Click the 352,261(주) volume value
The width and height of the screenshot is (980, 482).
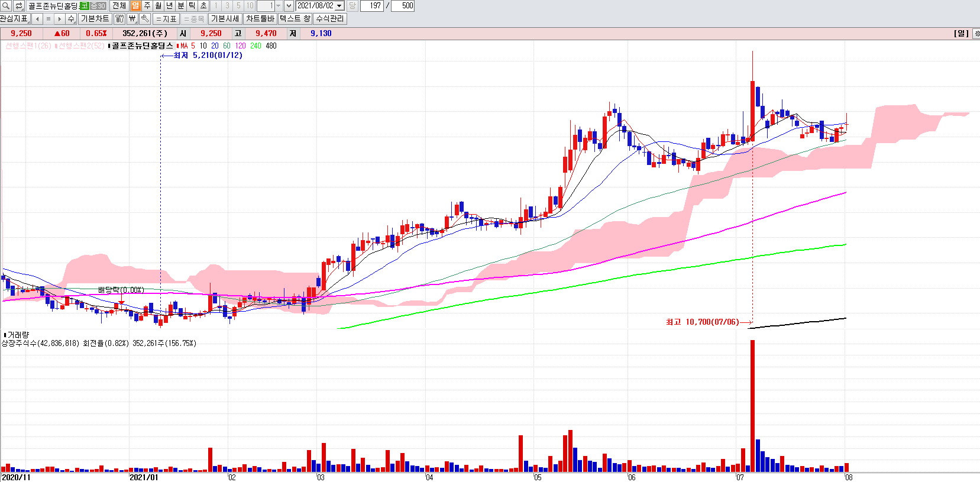(145, 34)
